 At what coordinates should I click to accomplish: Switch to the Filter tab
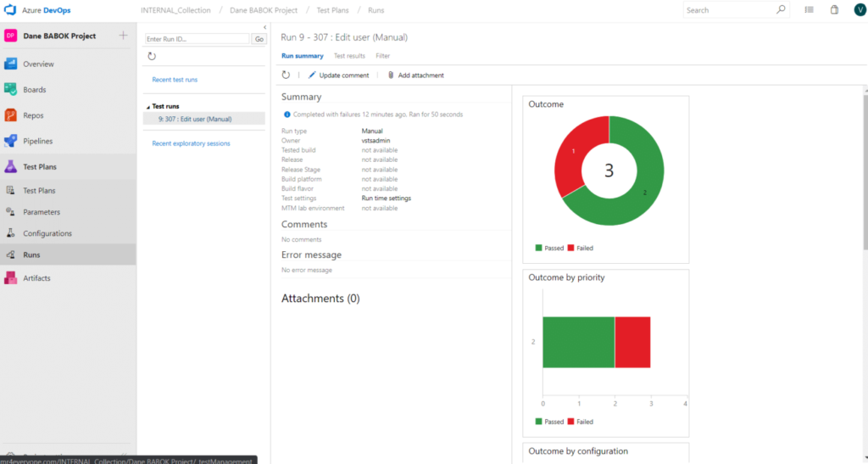(x=382, y=56)
